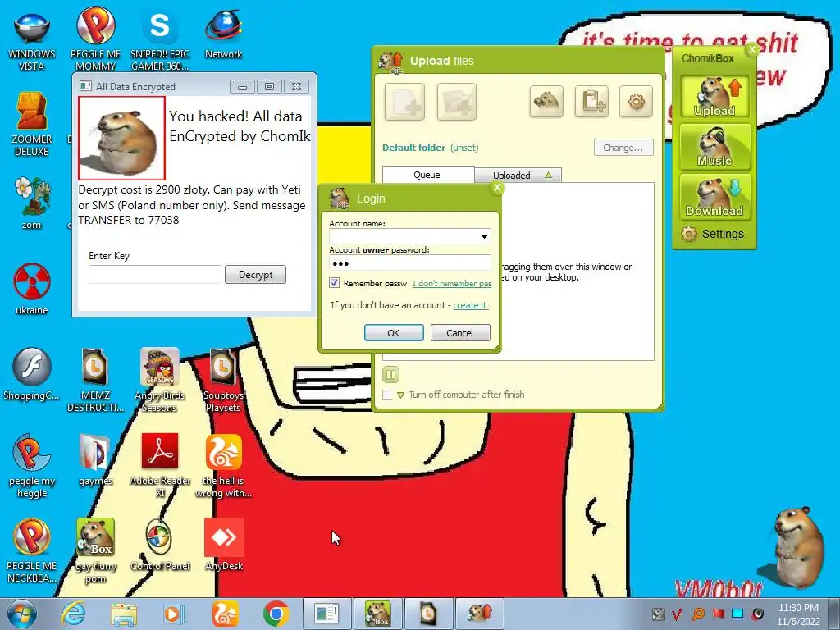
Task: Close the ChomikBox panel
Action: (x=751, y=49)
